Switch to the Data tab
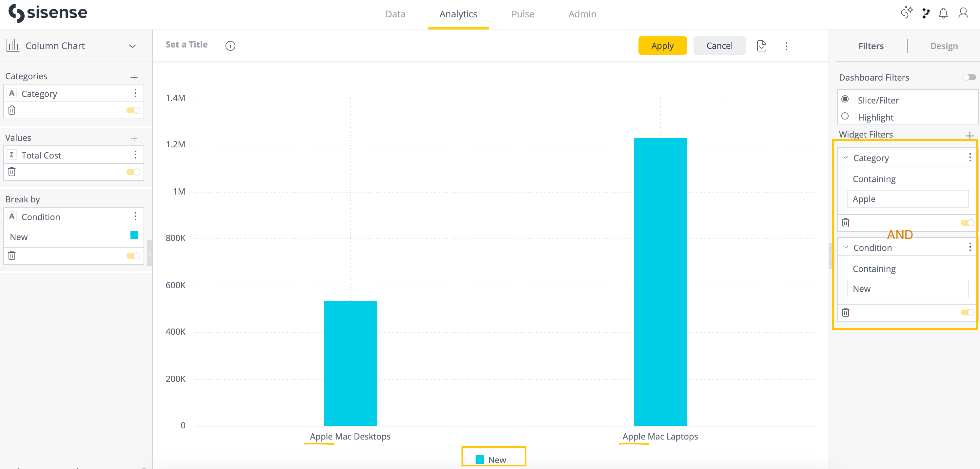Screen dimensions: 980x469 [395, 14]
